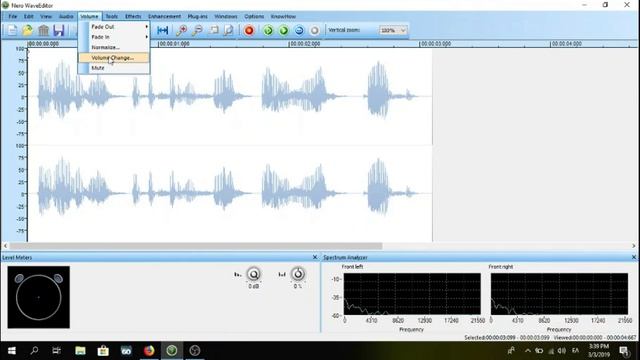The height and width of the screenshot is (360, 640).
Task: Open the Effects menu
Action: 133,16
